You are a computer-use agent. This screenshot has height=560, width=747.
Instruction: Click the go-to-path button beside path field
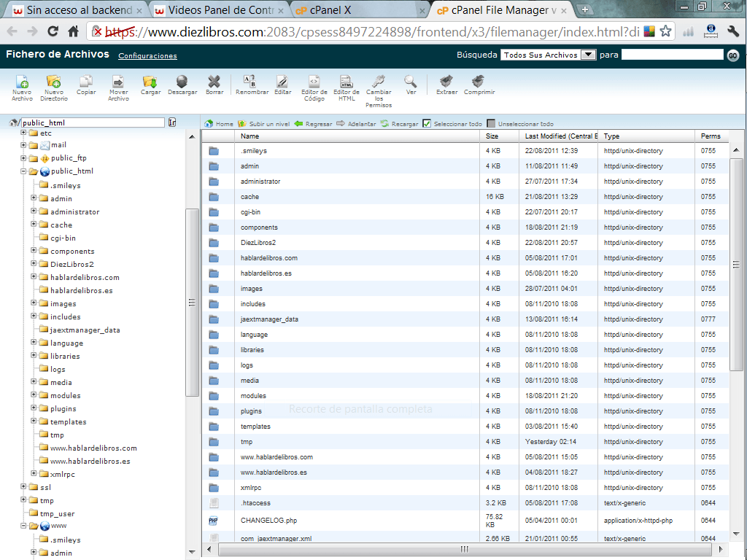click(x=172, y=122)
